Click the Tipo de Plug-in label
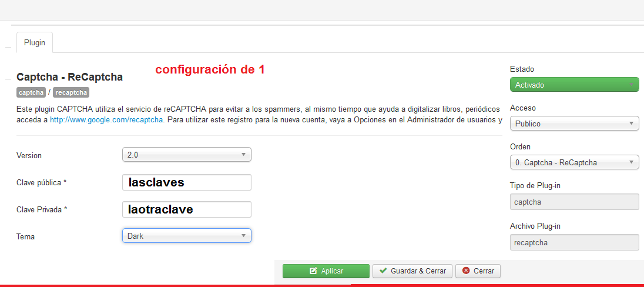 point(535,185)
